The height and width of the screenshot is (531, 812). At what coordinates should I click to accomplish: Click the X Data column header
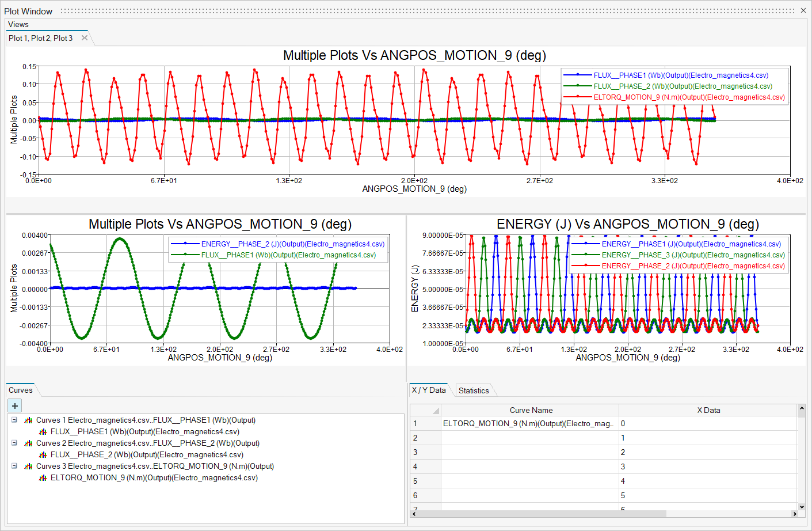708,410
